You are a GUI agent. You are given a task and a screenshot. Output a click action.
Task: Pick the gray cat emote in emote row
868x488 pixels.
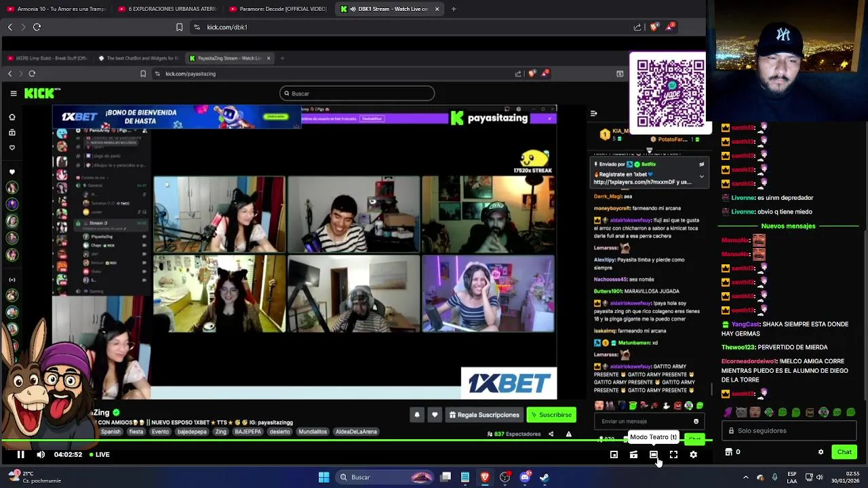point(741,412)
